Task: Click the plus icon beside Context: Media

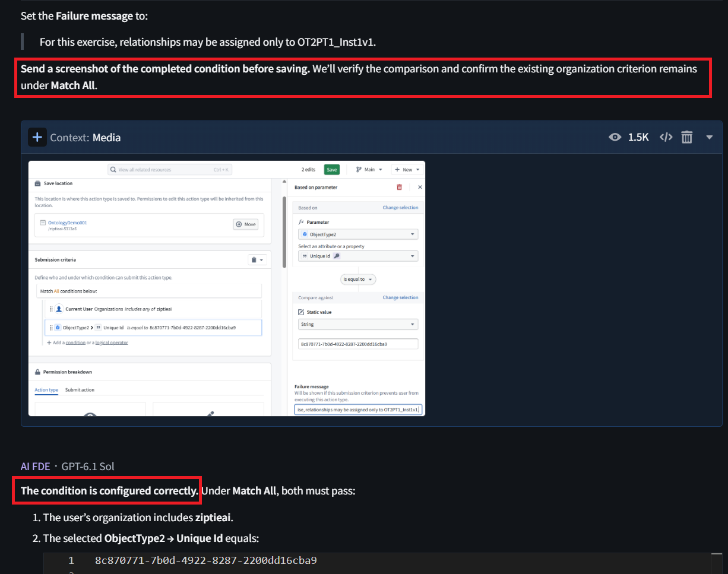Action: click(37, 137)
